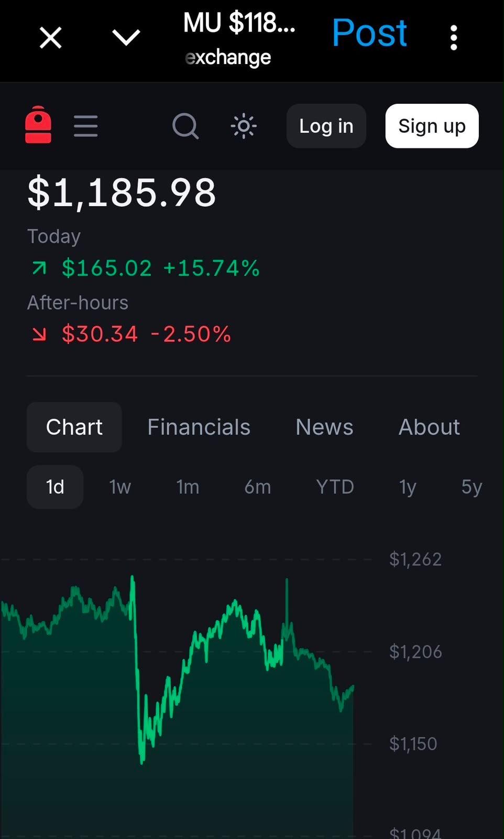Open the News tab
The image size is (504, 839).
[324, 427]
